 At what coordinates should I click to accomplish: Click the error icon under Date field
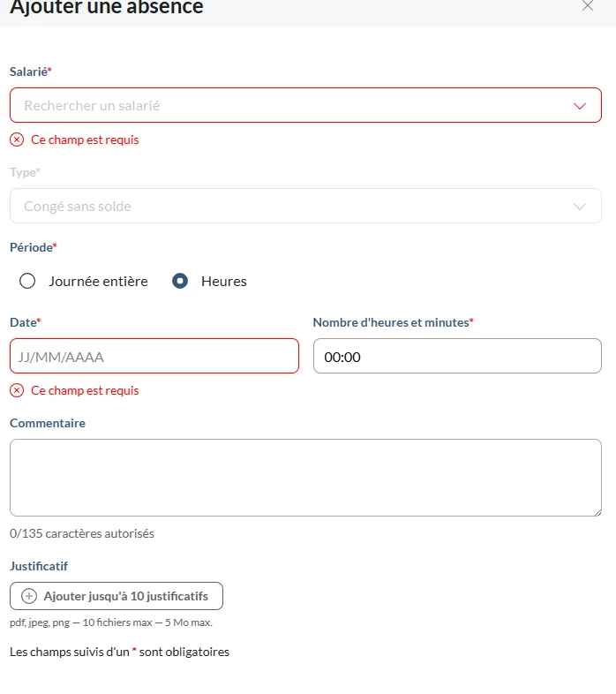(17, 390)
